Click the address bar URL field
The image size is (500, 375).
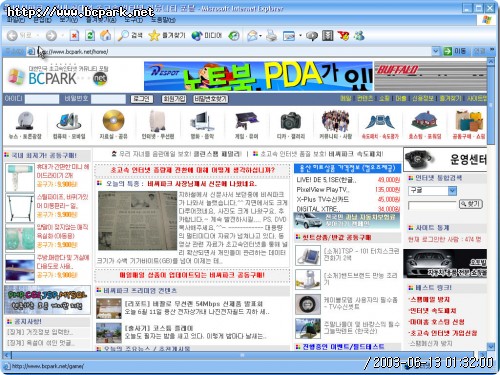tap(233, 52)
